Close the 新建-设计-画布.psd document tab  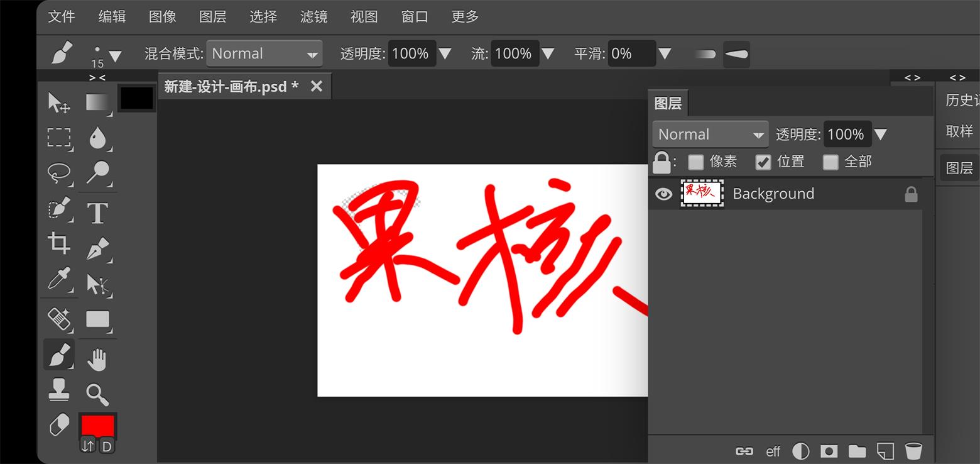pos(317,86)
